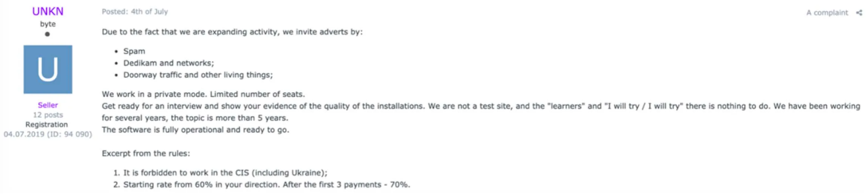Click the software fully operational sentence
This screenshot has width=868, height=195.
point(195,130)
